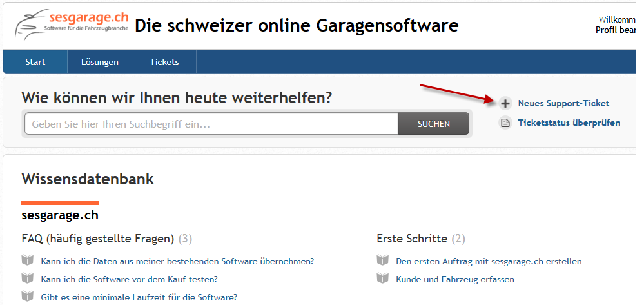This screenshot has height=305, width=644.
Task: Open Ticketstatus überprüfen link
Action: (569, 123)
